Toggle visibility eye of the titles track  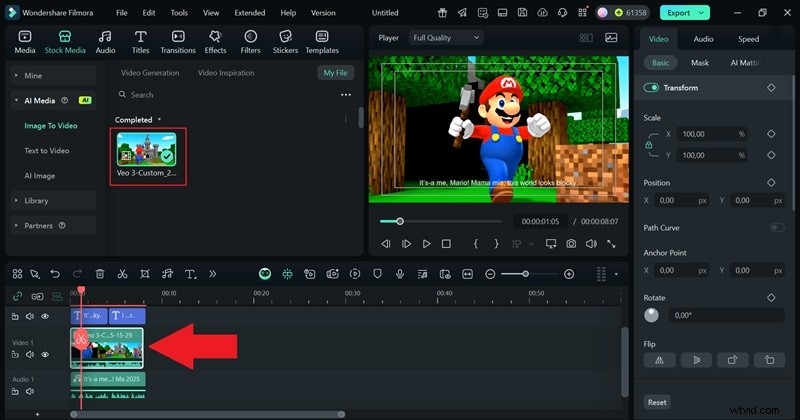click(x=45, y=316)
